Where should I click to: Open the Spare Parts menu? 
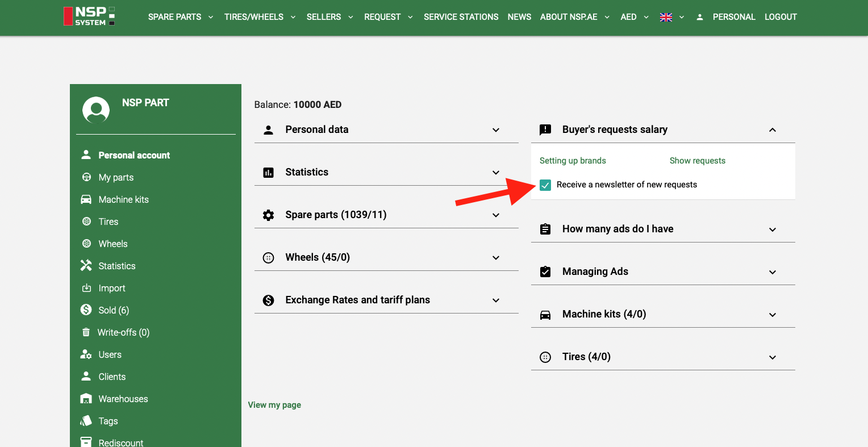(180, 17)
